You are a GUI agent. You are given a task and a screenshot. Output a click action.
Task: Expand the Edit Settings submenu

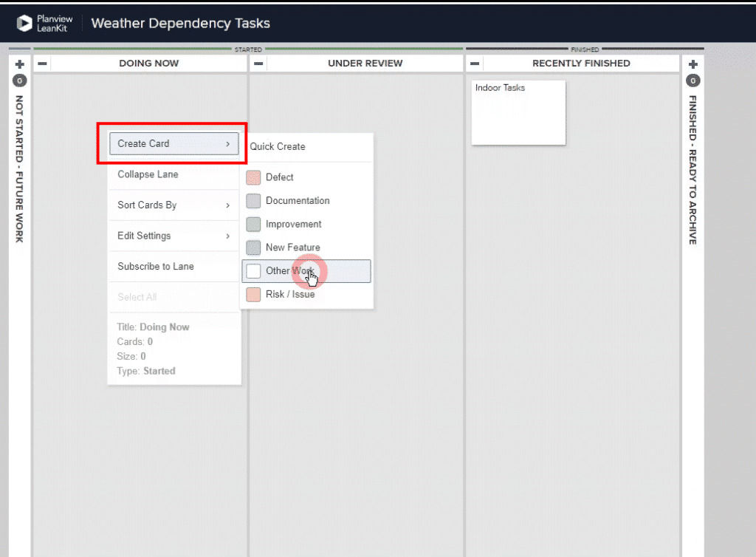point(173,236)
